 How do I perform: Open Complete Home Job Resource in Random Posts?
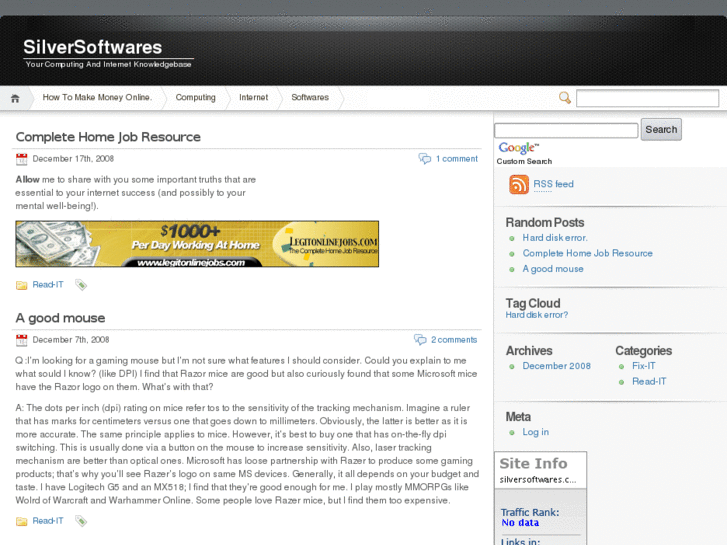tap(587, 253)
